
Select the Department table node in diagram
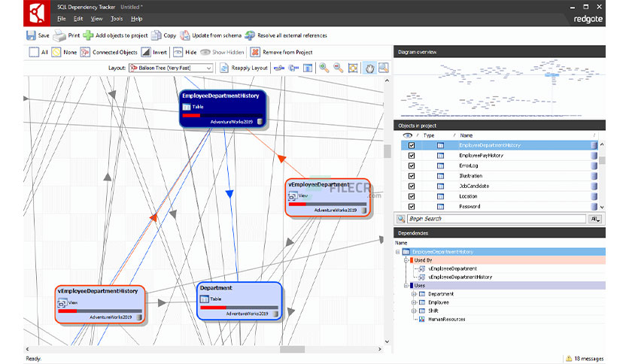(239, 301)
